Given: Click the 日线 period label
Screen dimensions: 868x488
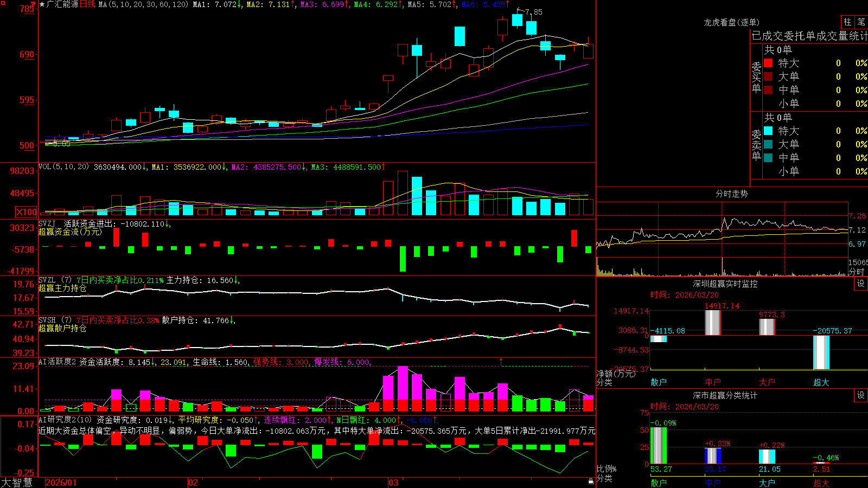Looking at the screenshot, I should pyautogui.click(x=88, y=4).
